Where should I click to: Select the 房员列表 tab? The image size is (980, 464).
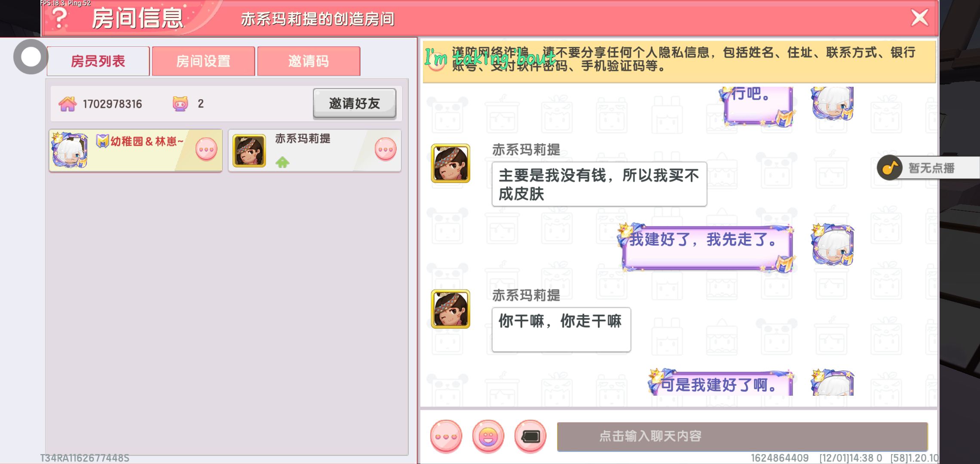98,61
